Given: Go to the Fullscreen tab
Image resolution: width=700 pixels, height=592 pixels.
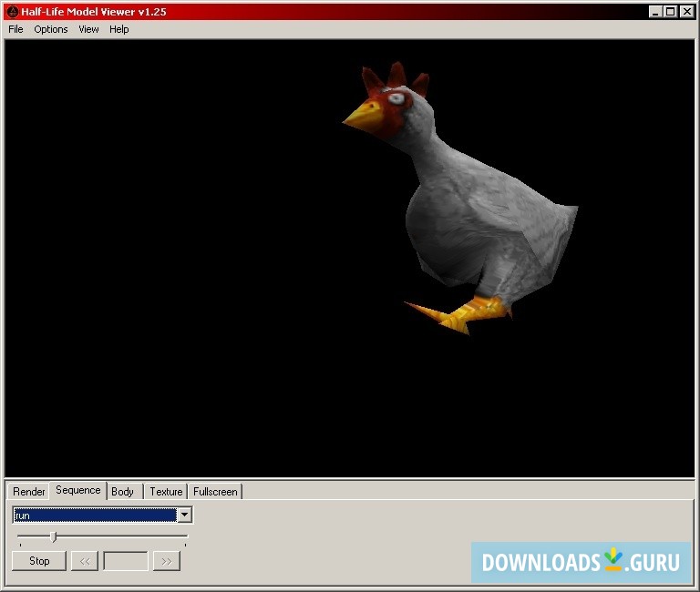Looking at the screenshot, I should coord(215,492).
